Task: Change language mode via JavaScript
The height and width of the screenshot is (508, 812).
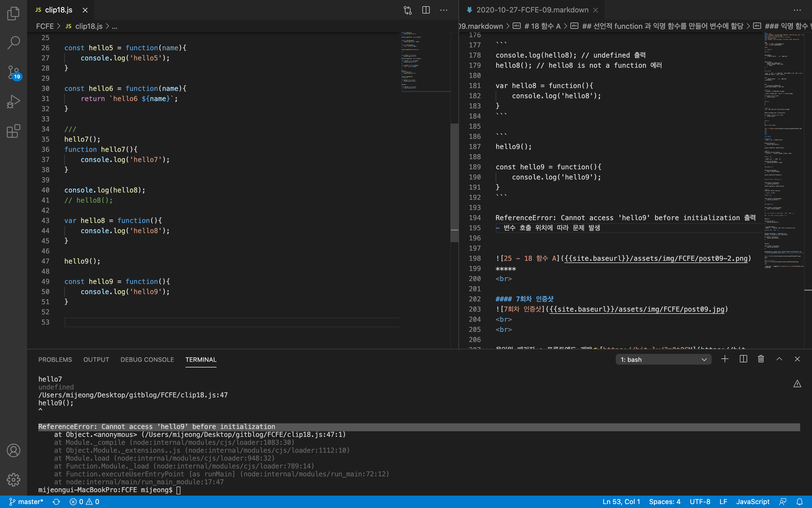Action: [x=753, y=502]
